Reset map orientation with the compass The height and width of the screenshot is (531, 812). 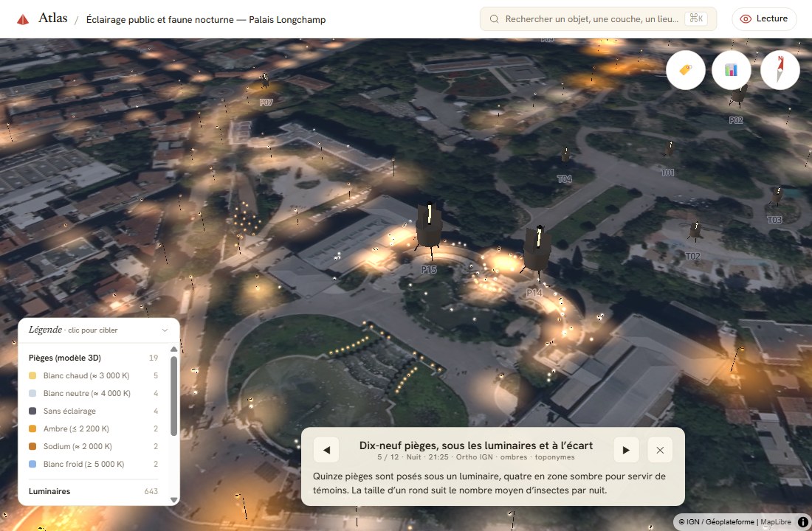coord(780,70)
